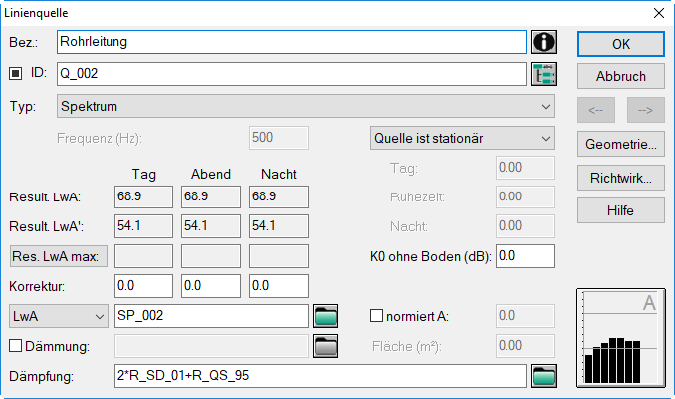Click the Tag column header
Screen dimensions: 675x399
pos(143,174)
